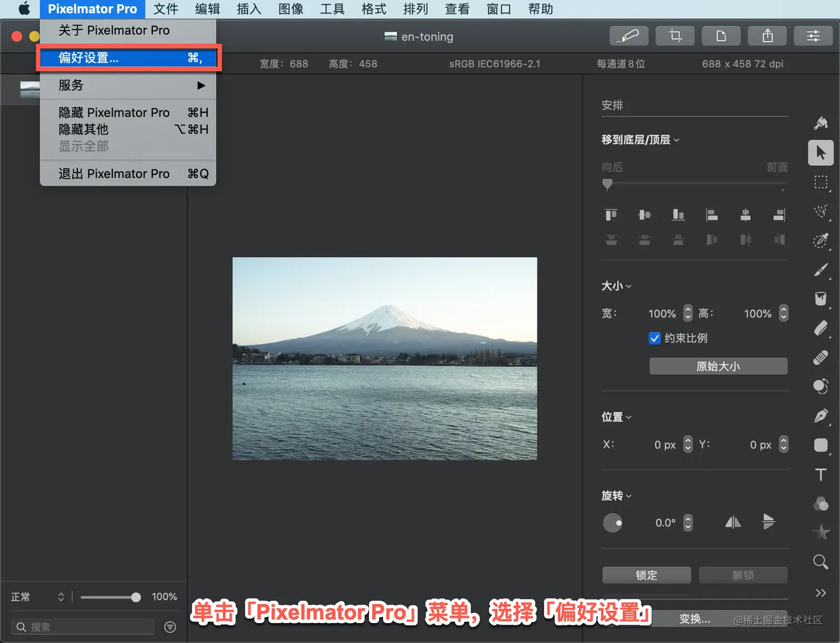The height and width of the screenshot is (643, 840).
Task: Select the Free Selection lasso tool
Action: tap(821, 212)
